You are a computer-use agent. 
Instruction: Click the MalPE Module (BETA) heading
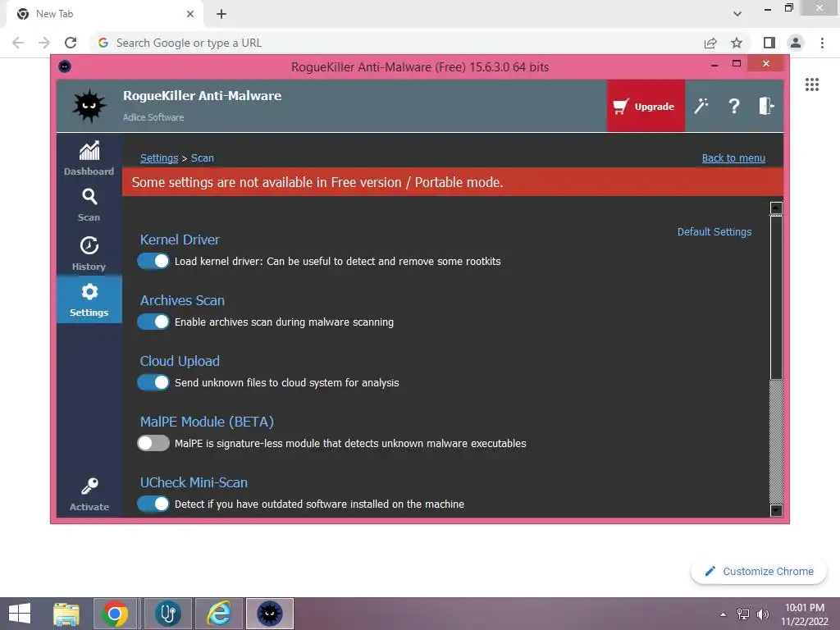(x=207, y=422)
